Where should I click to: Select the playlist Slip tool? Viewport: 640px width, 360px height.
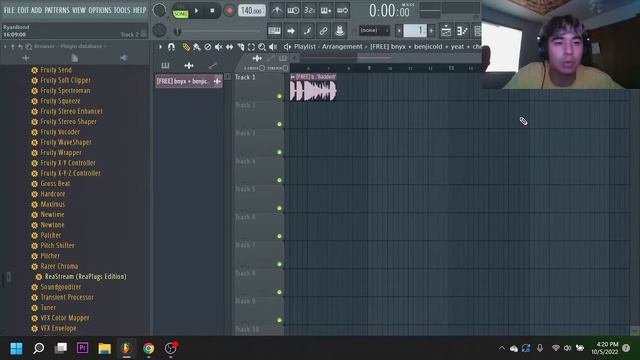tap(229, 47)
